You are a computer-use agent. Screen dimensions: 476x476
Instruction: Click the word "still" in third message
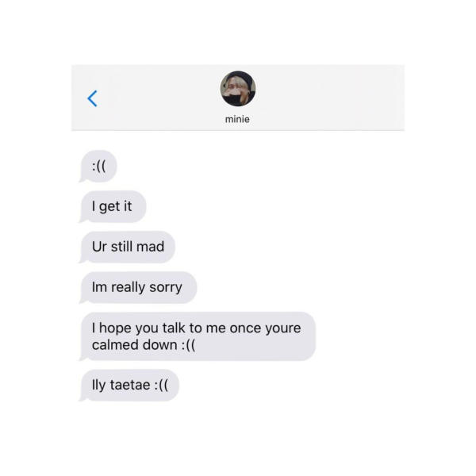pyautogui.click(x=122, y=247)
